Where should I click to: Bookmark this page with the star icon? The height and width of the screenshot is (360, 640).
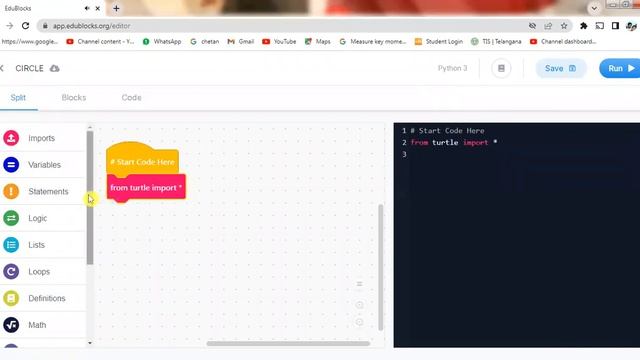coord(564,26)
